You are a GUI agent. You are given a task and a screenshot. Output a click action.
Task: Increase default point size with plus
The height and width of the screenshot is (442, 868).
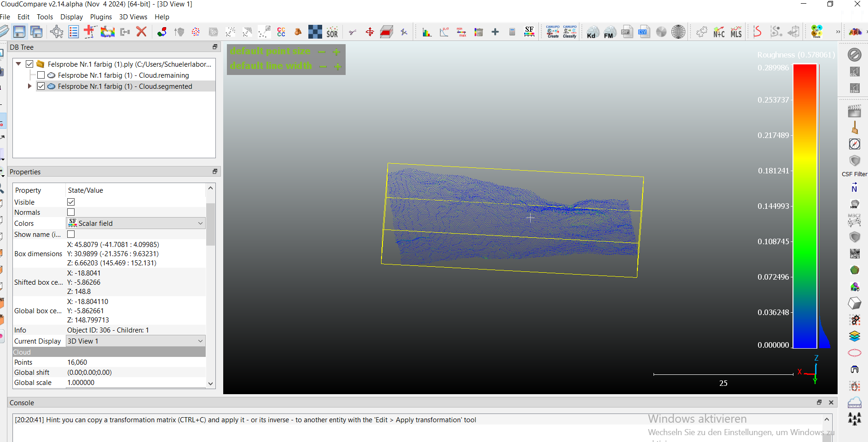tap(336, 52)
